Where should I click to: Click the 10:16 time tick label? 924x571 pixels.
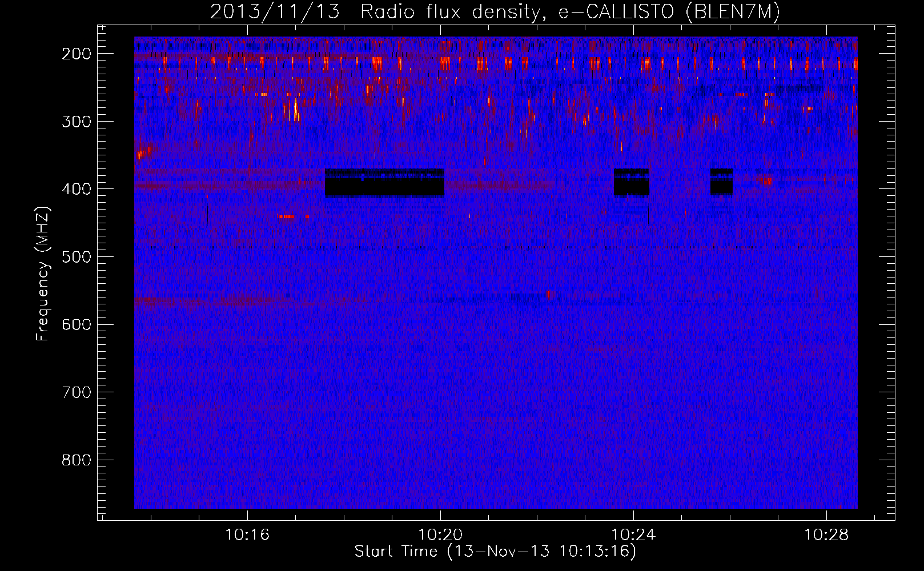247,535
